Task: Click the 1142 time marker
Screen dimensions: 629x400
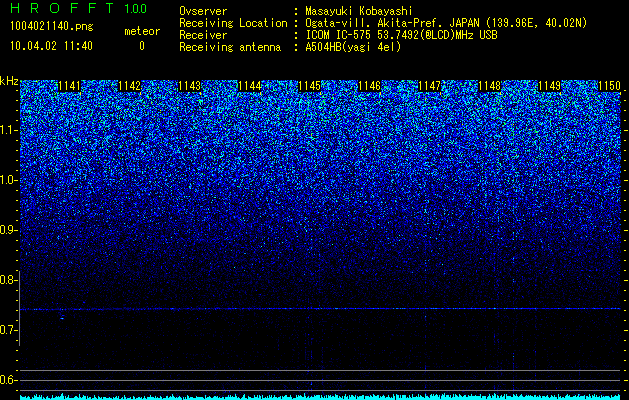Action: coord(130,86)
